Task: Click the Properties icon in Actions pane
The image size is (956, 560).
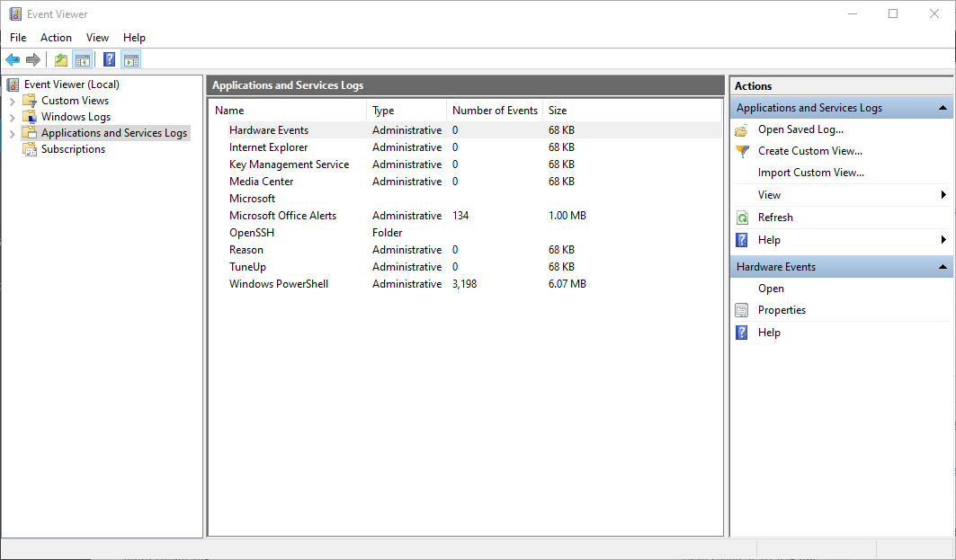Action: pos(742,310)
